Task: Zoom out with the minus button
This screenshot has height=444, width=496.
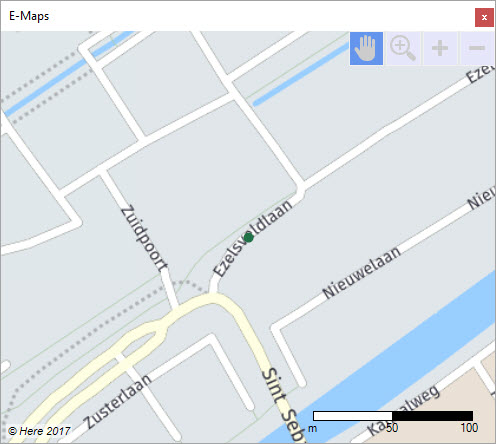Action: click(x=477, y=48)
